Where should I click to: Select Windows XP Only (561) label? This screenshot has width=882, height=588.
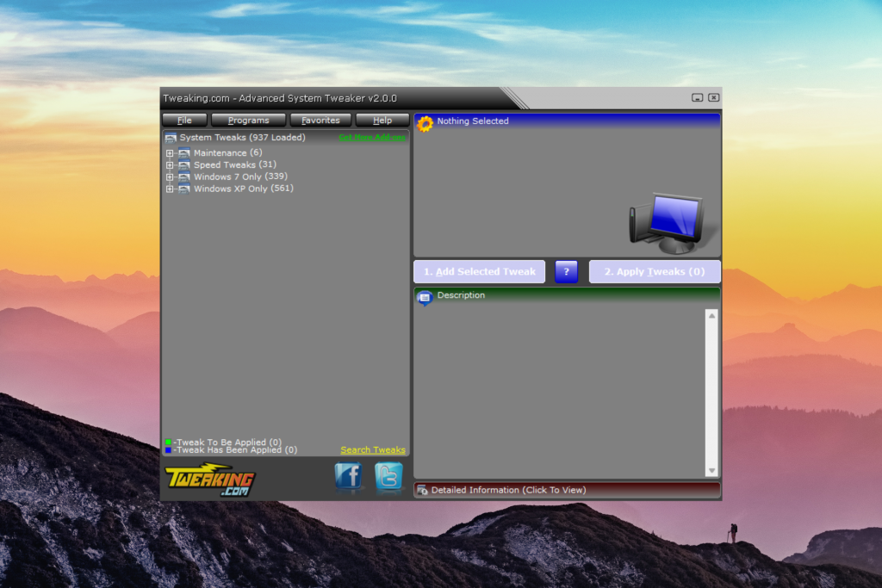[244, 189]
